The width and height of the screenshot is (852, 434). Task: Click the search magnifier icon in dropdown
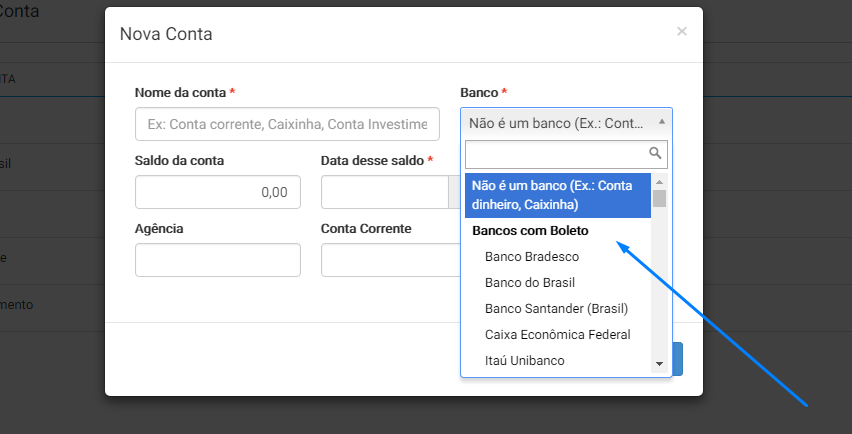tap(655, 153)
